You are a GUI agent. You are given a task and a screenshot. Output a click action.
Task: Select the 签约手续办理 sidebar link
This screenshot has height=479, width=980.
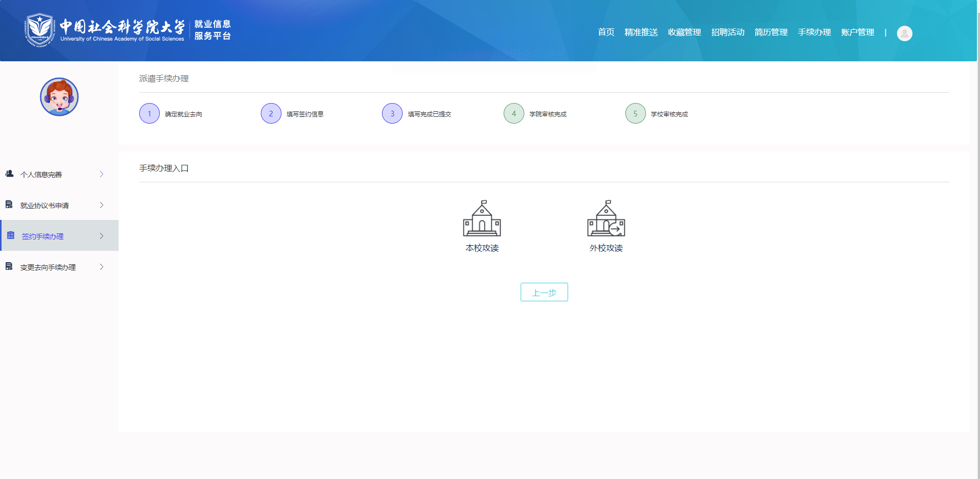coord(43,236)
